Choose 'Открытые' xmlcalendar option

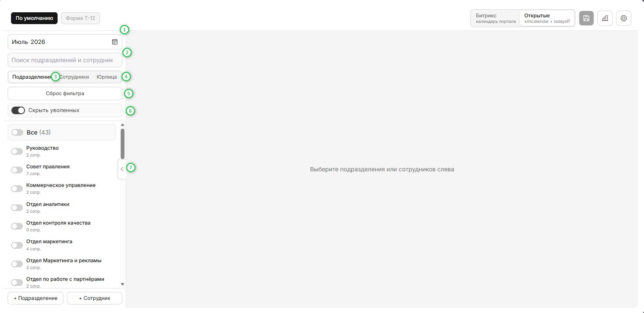[x=547, y=18]
